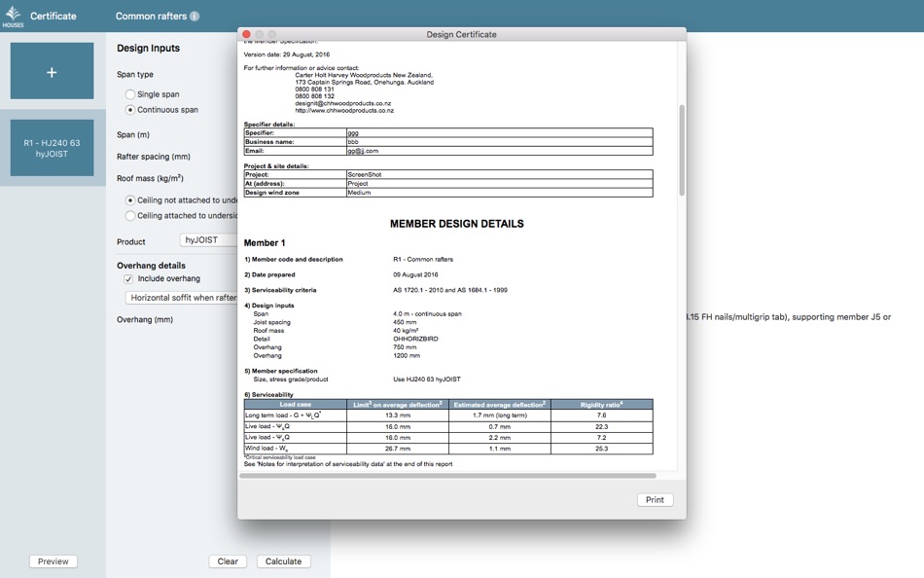Close the Design Certificate window
924x578 pixels.
point(246,34)
